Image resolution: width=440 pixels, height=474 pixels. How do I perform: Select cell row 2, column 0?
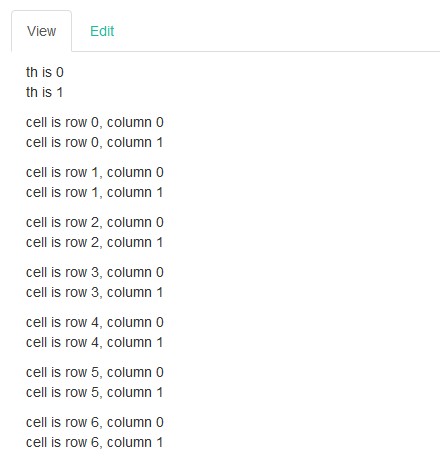pos(95,222)
